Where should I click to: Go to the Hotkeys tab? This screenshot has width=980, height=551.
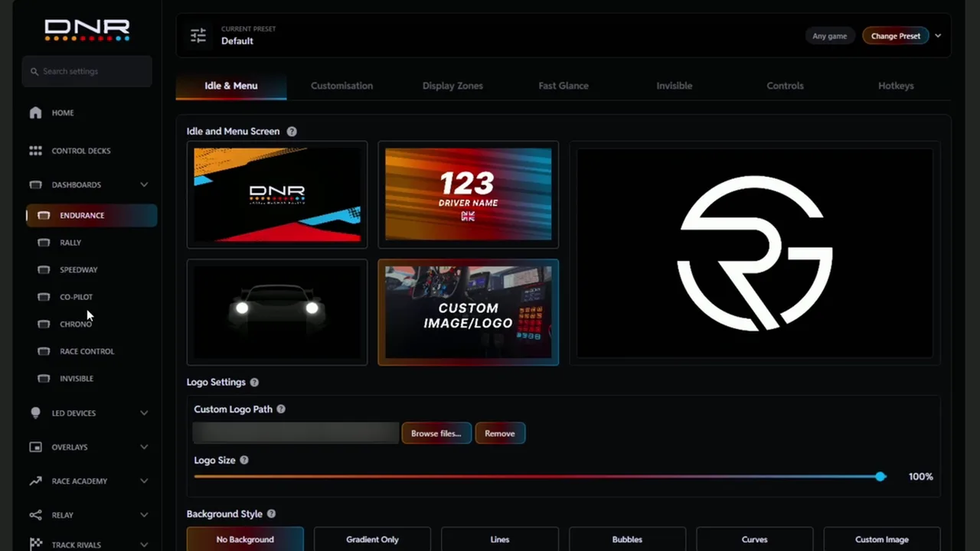pyautogui.click(x=896, y=86)
